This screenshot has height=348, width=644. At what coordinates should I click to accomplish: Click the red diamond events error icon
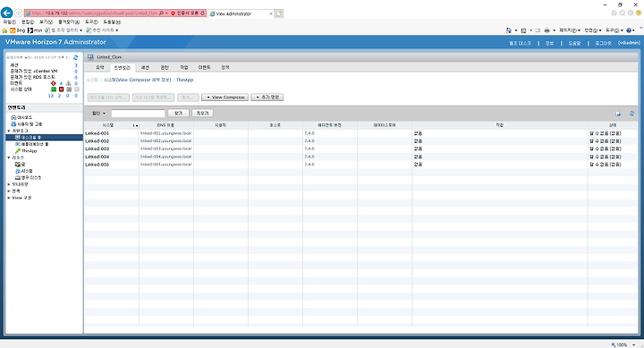click(x=54, y=83)
